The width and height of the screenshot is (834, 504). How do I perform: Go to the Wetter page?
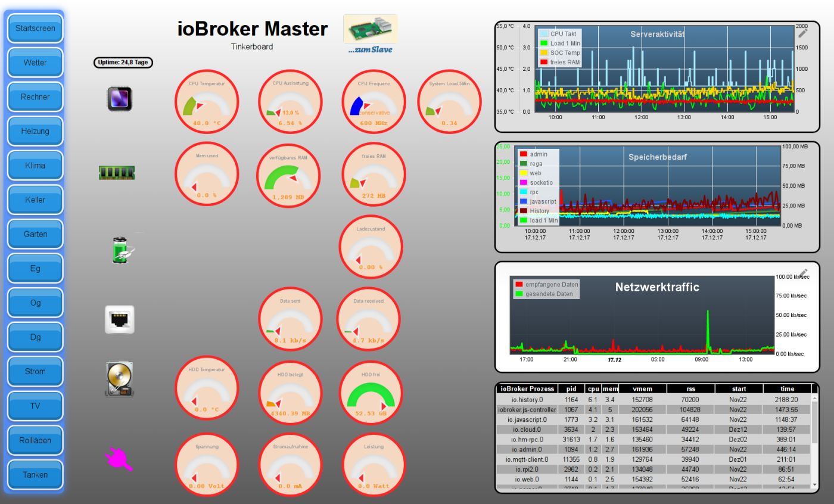pos(35,63)
